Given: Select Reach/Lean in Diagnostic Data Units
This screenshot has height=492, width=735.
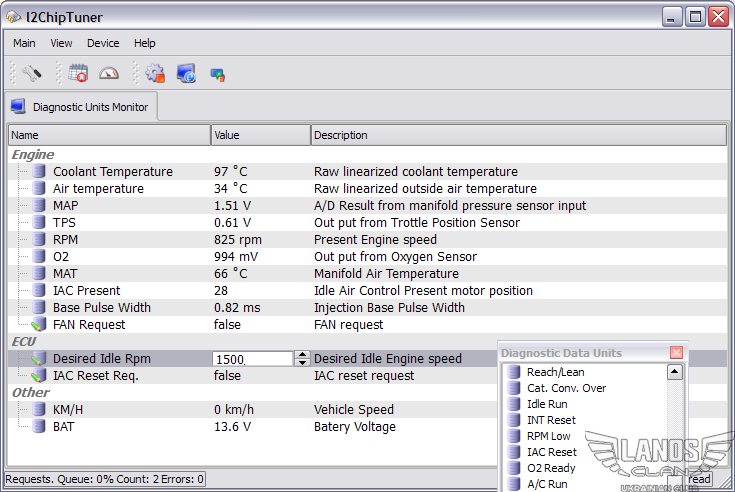Looking at the screenshot, I should tap(555, 372).
